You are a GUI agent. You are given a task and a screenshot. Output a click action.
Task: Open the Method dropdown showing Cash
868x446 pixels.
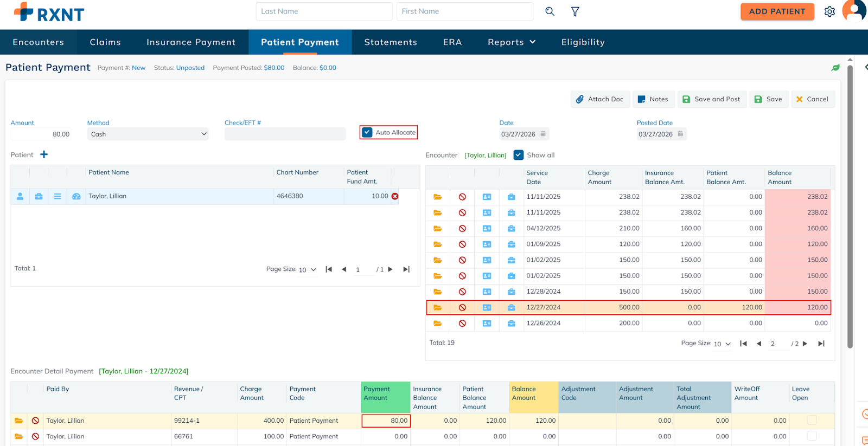pos(148,134)
